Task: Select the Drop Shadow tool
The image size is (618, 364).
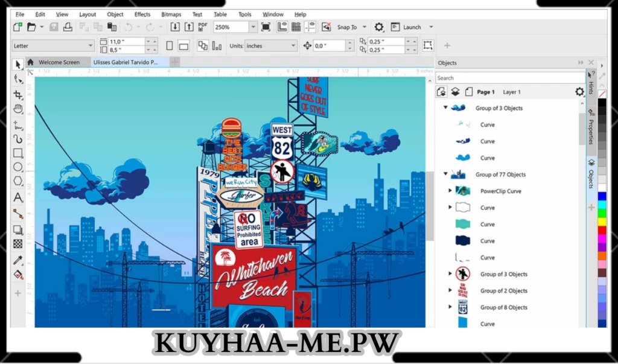Action: click(18, 229)
